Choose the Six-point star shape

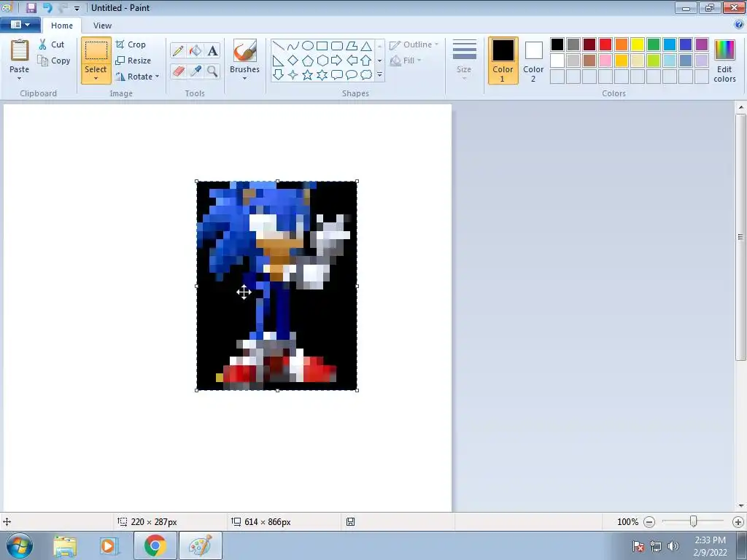click(x=322, y=75)
